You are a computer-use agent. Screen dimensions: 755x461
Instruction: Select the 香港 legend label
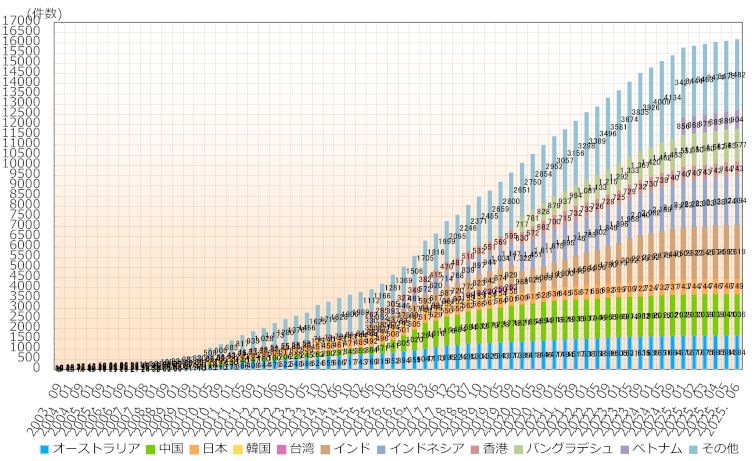tap(495, 448)
